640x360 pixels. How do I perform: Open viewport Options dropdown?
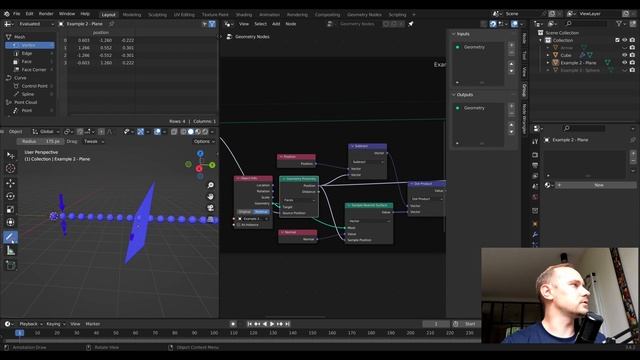tap(204, 142)
